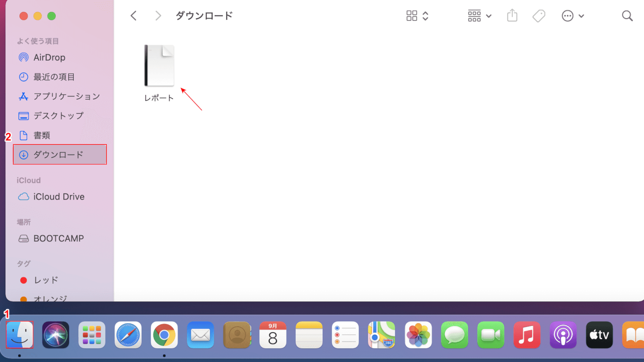
Task: Select アプリケーション in the sidebar
Action: pyautogui.click(x=60, y=96)
